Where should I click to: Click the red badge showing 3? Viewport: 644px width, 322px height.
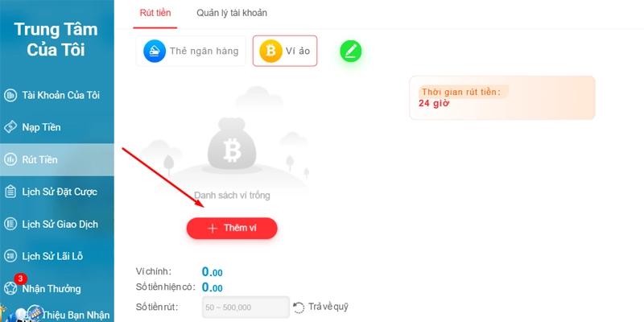(x=20, y=279)
